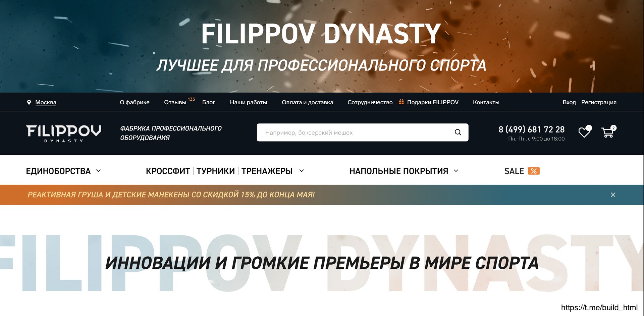Click the ФАБРИКА ПРОФЕССИОНАЛЬНОГО ОБОРУДОВАНИЯ tagline
Viewport: 644px width, 316px height.
tap(171, 133)
